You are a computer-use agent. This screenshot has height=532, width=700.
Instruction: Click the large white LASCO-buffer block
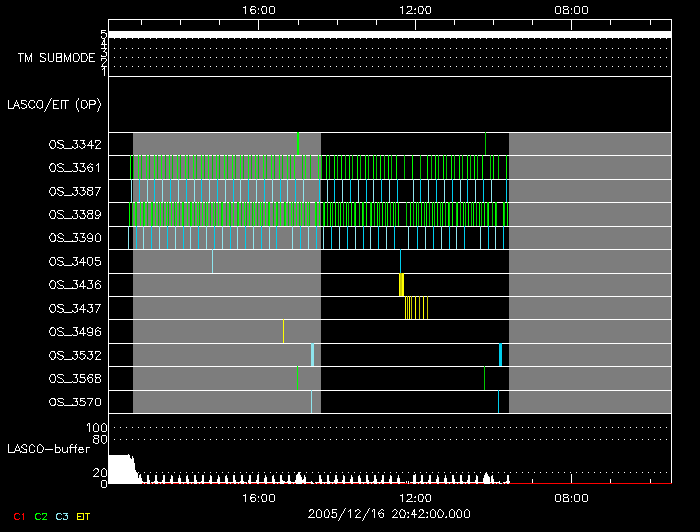click(x=122, y=469)
